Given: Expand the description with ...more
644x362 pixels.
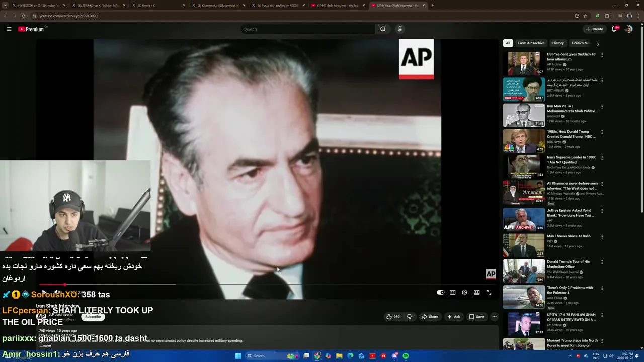Looking at the screenshot, I should (x=45, y=346).
